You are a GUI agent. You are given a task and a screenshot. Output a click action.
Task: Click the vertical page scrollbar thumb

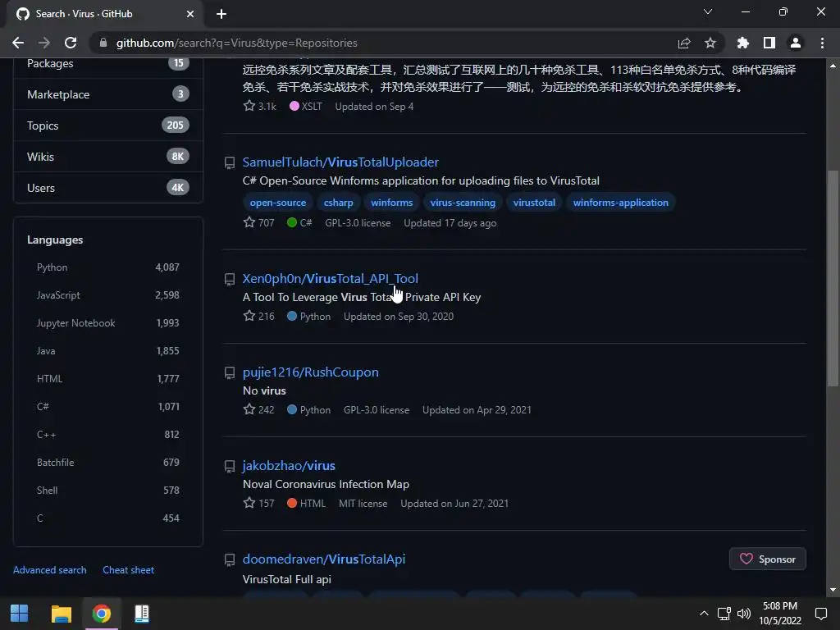pos(832,278)
